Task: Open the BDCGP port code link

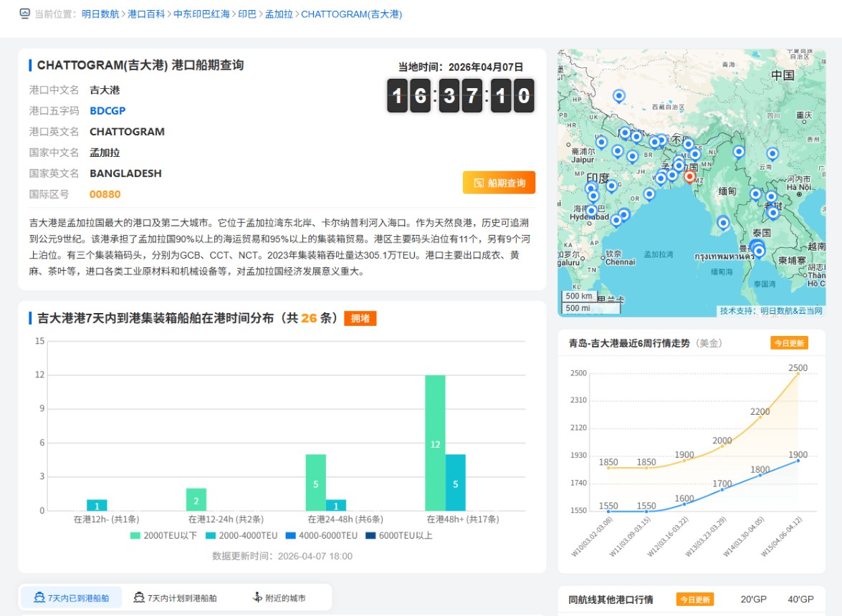Action: click(x=107, y=110)
